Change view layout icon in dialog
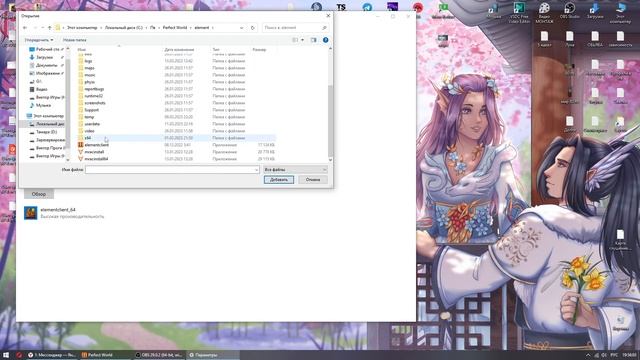Image resolution: width=640 pixels, height=360 pixels. [295, 40]
